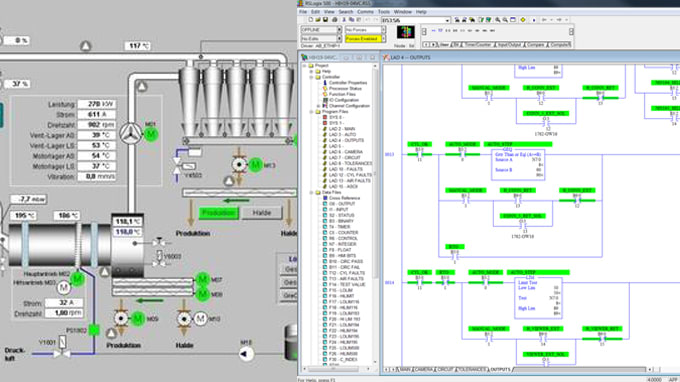Open the Window menu

coord(403,12)
